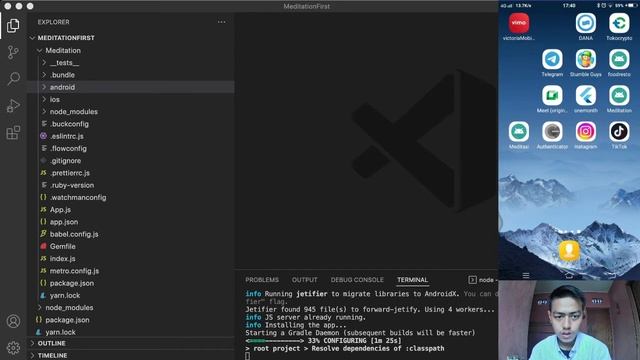Launch DANA app on phone screen

point(586,23)
